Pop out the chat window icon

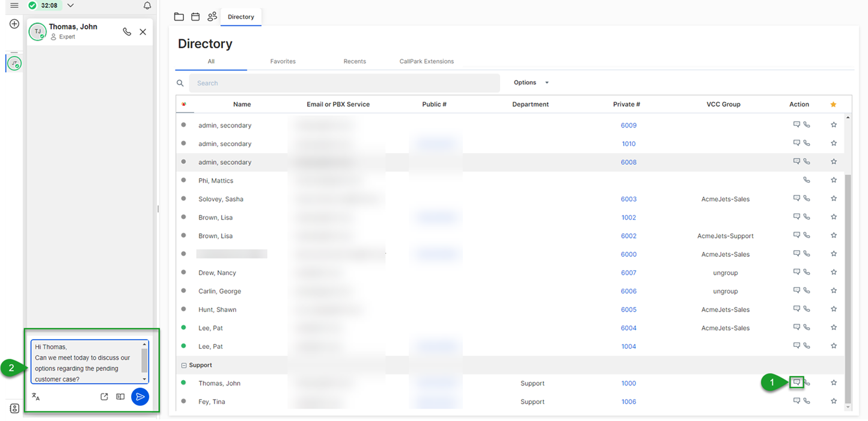coord(104,397)
